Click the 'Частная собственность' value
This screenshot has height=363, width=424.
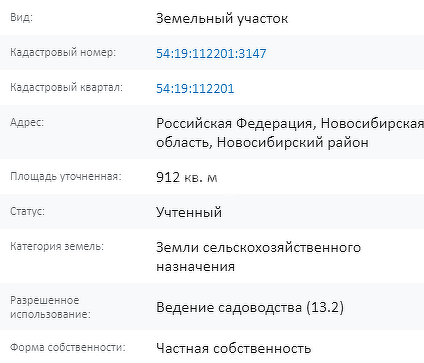(234, 349)
